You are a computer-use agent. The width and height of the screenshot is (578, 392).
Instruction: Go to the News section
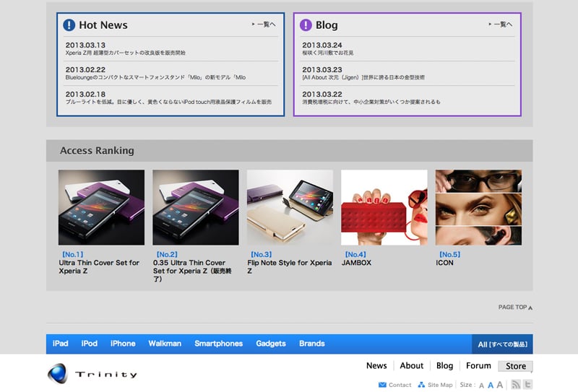pyautogui.click(x=376, y=366)
